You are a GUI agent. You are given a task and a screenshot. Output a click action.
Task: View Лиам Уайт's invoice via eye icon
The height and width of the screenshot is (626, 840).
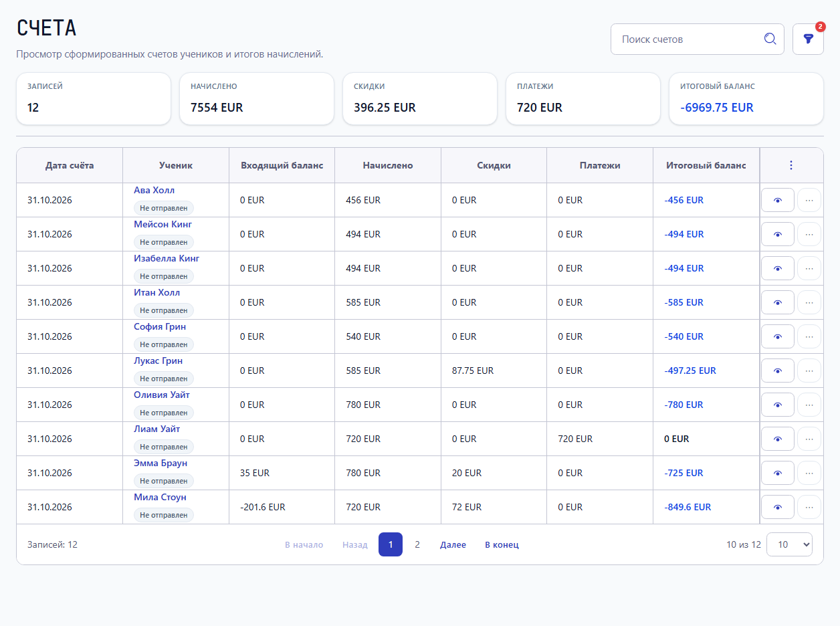pyautogui.click(x=778, y=439)
